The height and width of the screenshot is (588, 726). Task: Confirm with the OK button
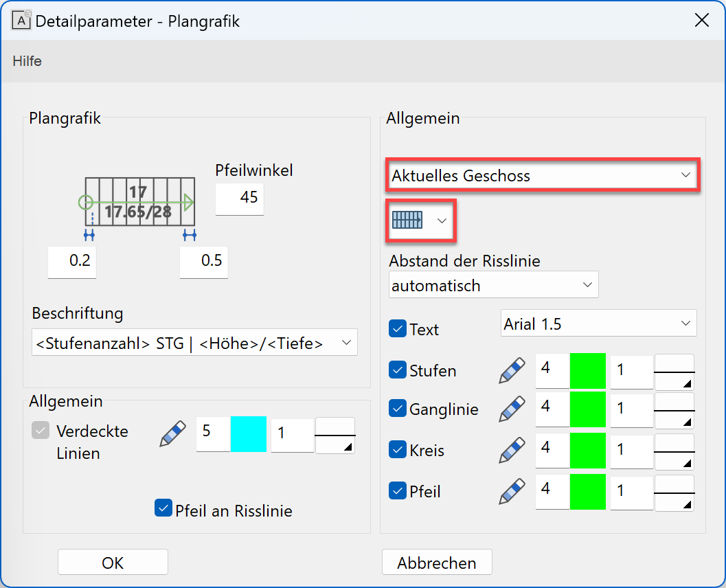113,563
